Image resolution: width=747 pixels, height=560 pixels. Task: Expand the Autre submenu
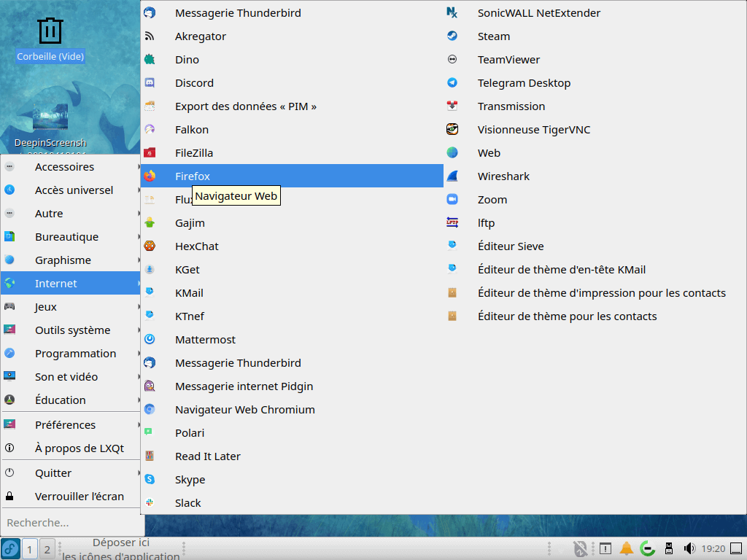(71, 214)
